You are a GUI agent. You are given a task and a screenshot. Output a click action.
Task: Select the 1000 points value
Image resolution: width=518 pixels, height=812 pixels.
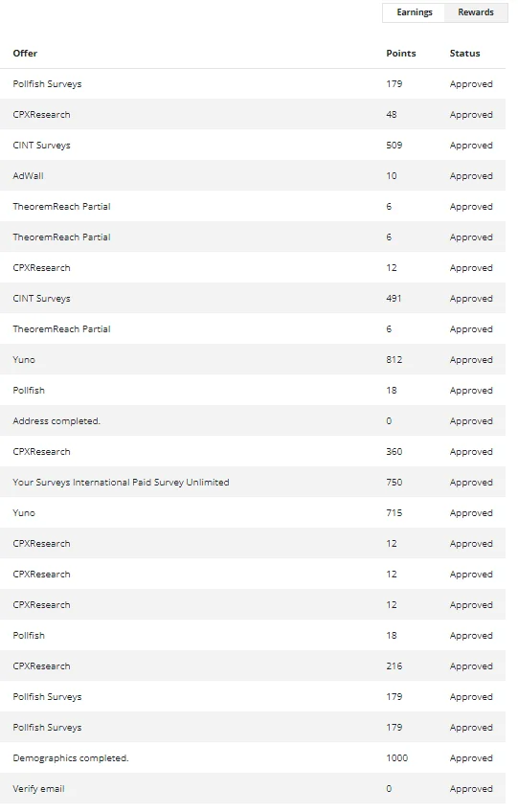(x=396, y=758)
